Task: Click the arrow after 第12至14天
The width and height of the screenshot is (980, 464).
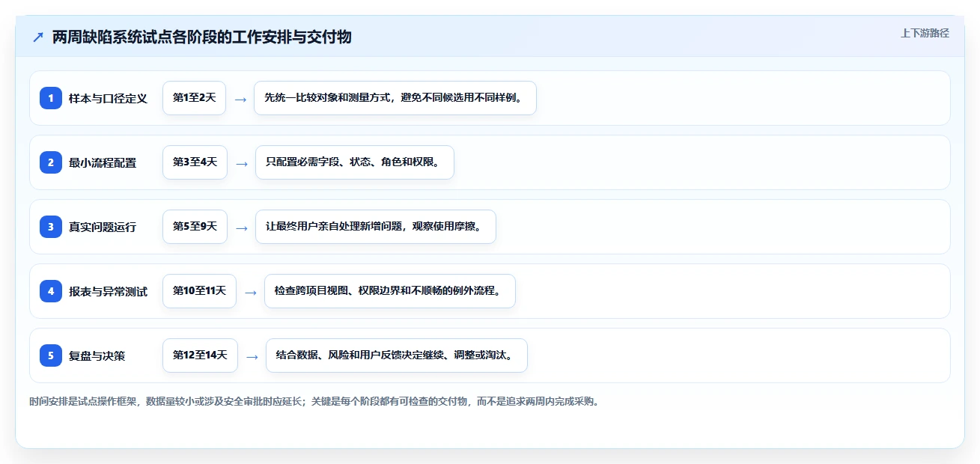Action: tap(252, 356)
